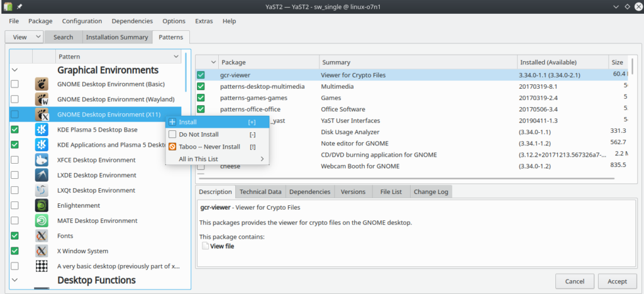The height and width of the screenshot is (294, 644).
Task: Click the Fonts pattern icon
Action: [42, 236]
